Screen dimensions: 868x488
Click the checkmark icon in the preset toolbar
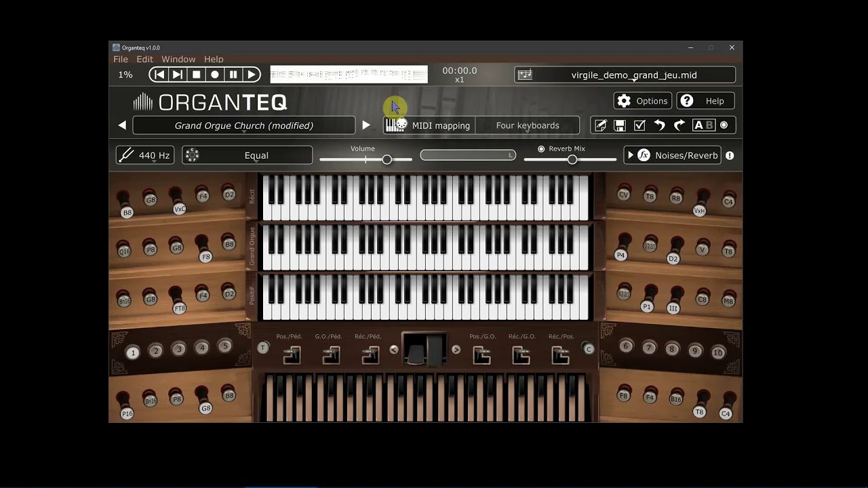[639, 125]
